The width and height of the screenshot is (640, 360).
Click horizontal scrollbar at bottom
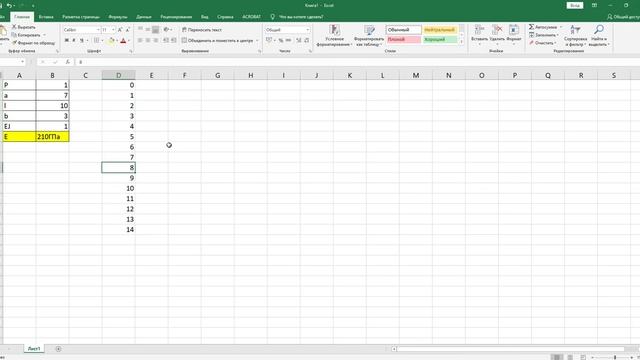tap(510, 349)
